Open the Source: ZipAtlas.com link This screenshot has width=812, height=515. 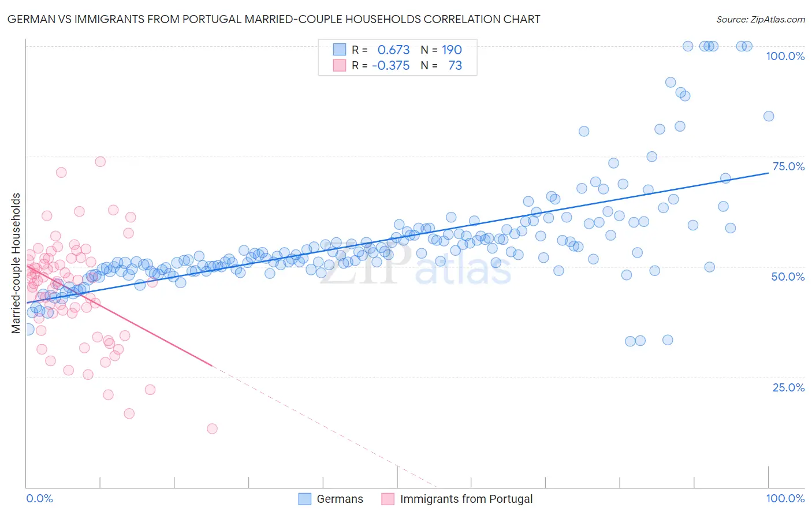pyautogui.click(x=761, y=19)
